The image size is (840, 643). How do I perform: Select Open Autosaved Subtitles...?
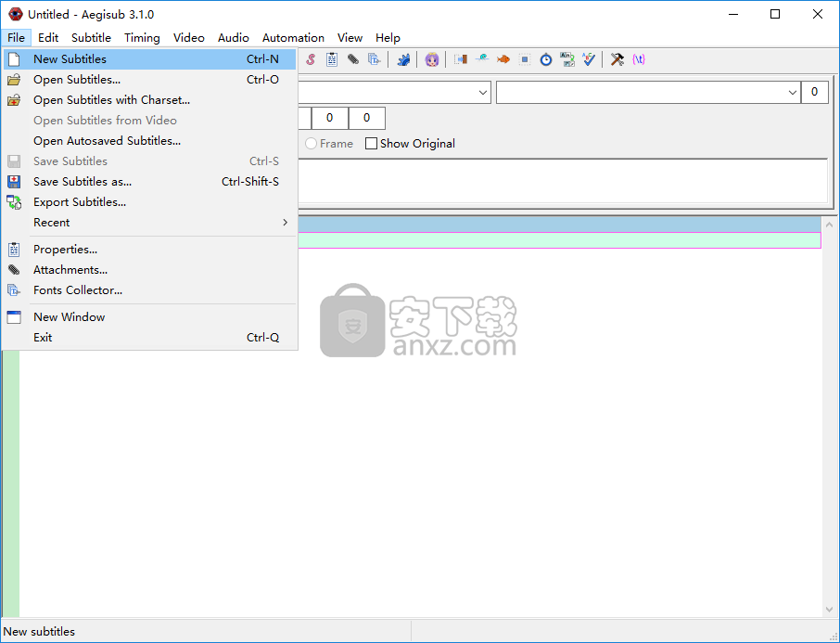(149, 140)
